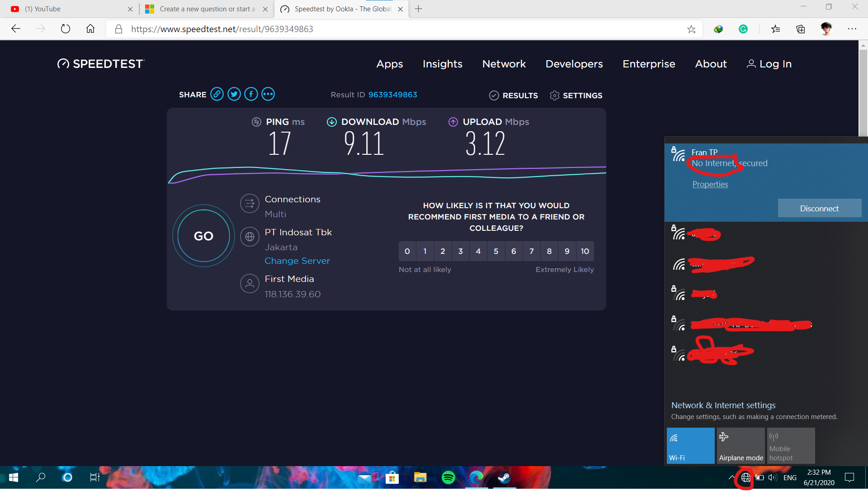Open Insights menu
Image resolution: width=868 pixels, height=491 pixels.
point(443,64)
